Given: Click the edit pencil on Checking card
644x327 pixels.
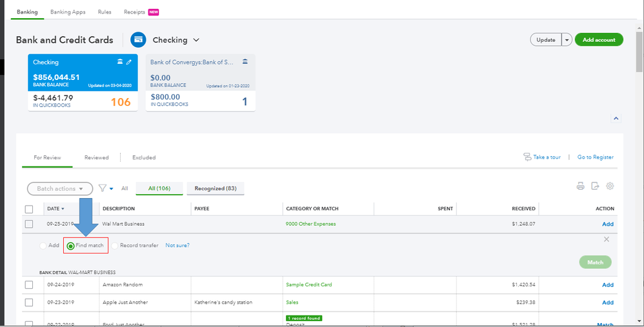Looking at the screenshot, I should [x=129, y=62].
